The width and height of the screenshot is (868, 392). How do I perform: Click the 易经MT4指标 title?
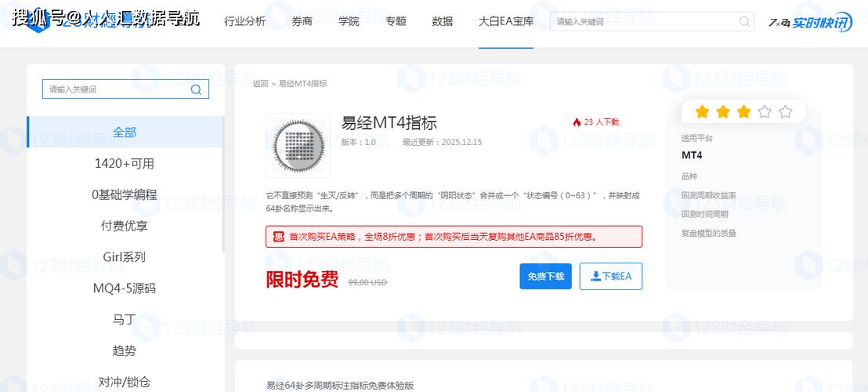point(389,123)
